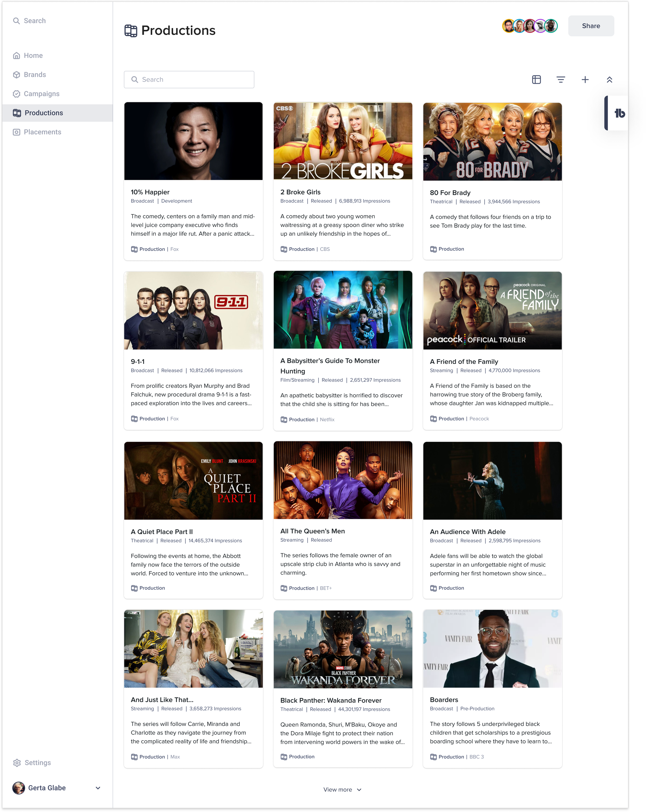This screenshot has height=812, width=650.
Task: Open the 80 For Brady poster
Action: coord(492,141)
